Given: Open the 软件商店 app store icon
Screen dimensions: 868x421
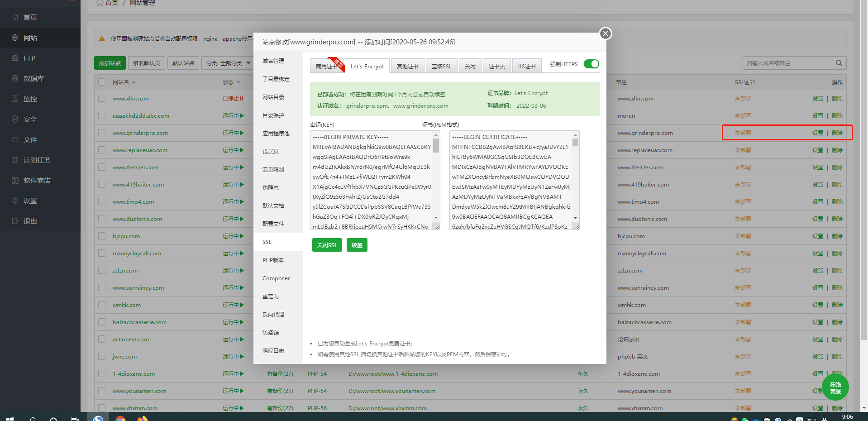Looking at the screenshot, I should (15, 180).
